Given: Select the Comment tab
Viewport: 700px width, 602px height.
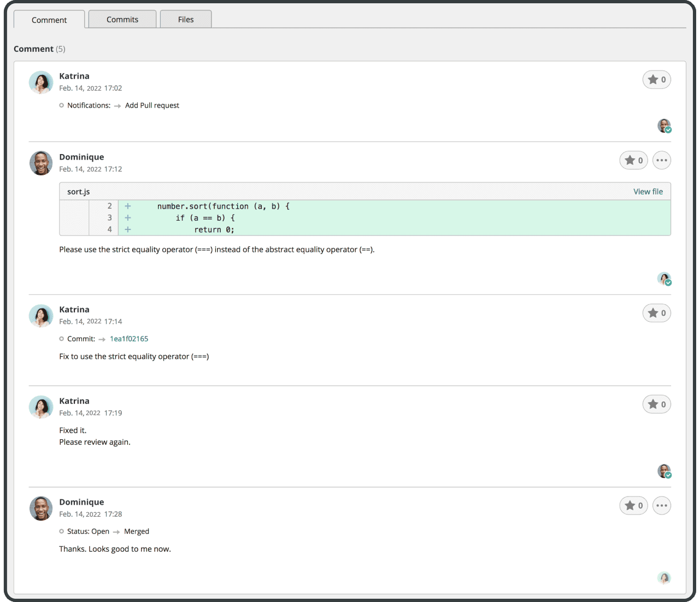Looking at the screenshot, I should [49, 20].
